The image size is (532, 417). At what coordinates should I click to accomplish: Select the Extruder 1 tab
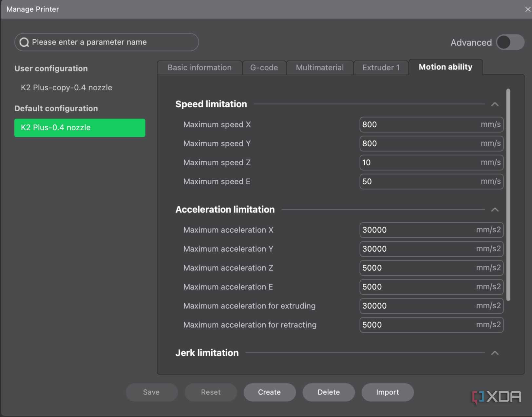[381, 67]
